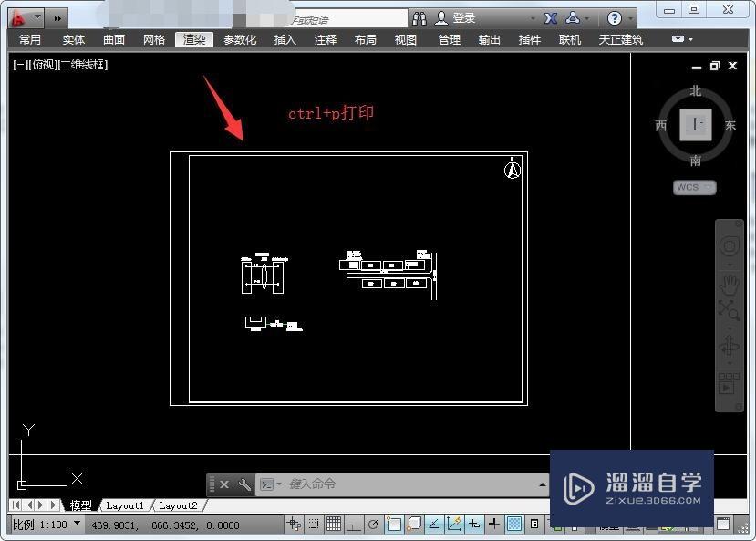Click the 俯视 view control label
The width and height of the screenshot is (756, 541).
pyautogui.click(x=44, y=65)
